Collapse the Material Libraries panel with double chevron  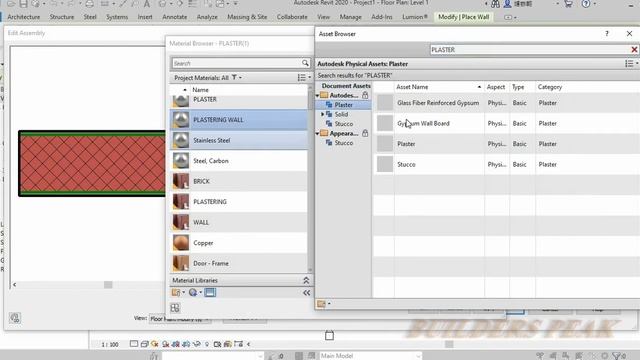[306, 280]
